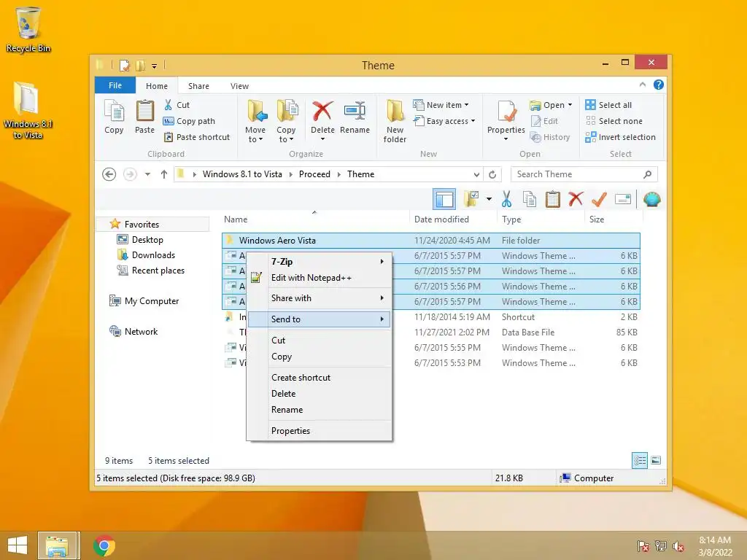Expand the Open dropdown arrow
Viewport: 747px width, 560px height.
[570, 105]
